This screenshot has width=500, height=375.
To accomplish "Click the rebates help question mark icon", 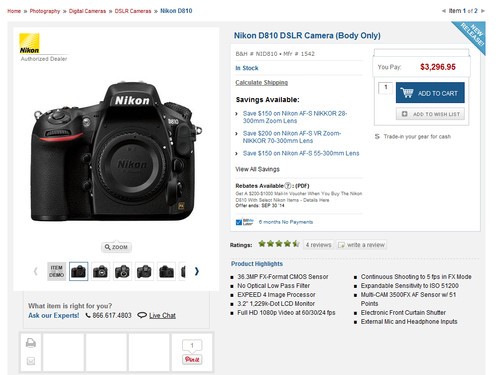I will click(287, 186).
